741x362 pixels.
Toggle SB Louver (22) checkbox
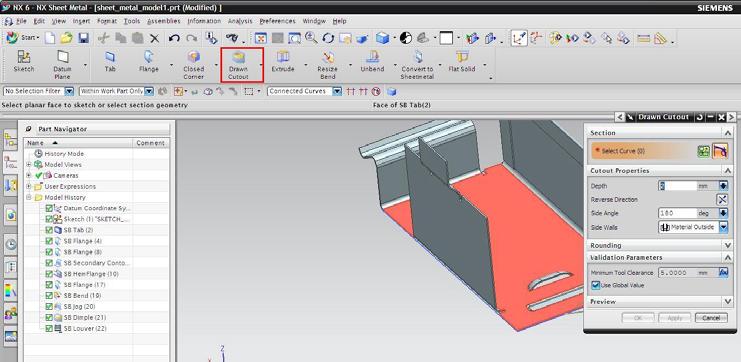(49, 328)
